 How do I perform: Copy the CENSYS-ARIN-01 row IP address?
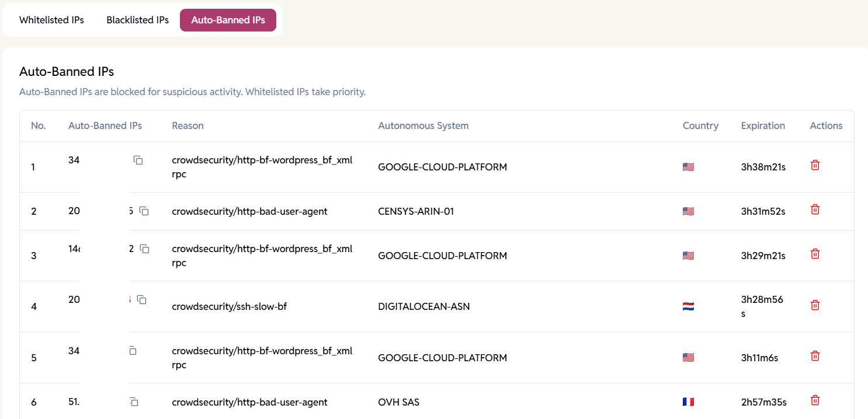(144, 211)
